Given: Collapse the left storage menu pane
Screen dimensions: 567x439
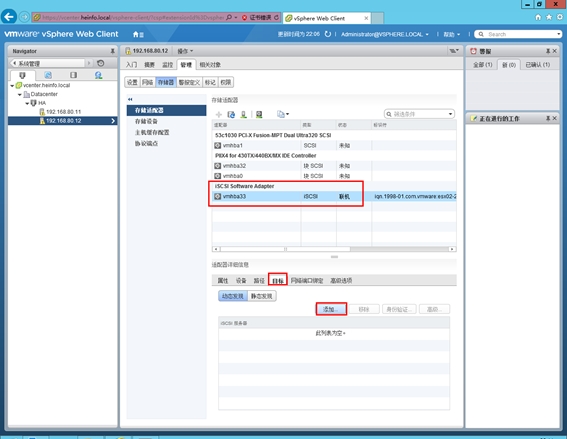Looking at the screenshot, I should 130,99.
